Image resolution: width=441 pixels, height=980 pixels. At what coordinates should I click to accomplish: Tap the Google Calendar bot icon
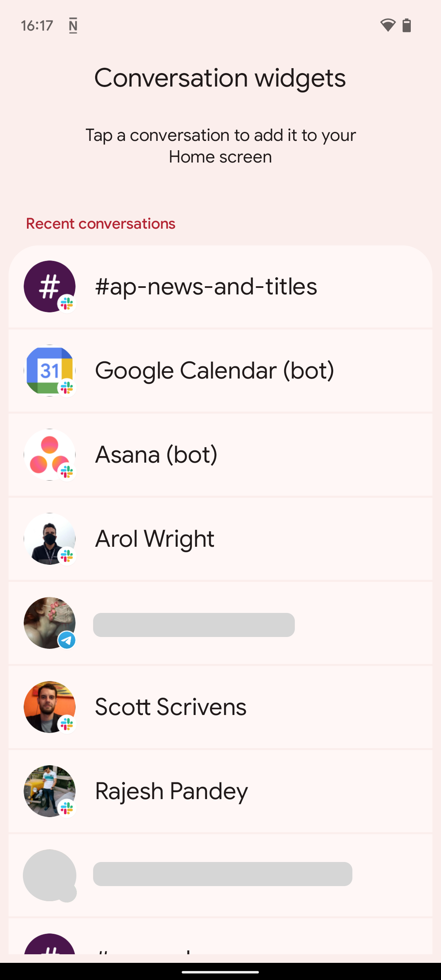49,370
